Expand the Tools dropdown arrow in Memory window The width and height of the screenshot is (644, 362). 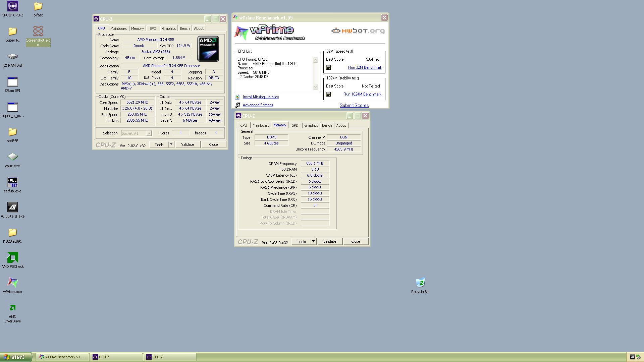(x=313, y=241)
